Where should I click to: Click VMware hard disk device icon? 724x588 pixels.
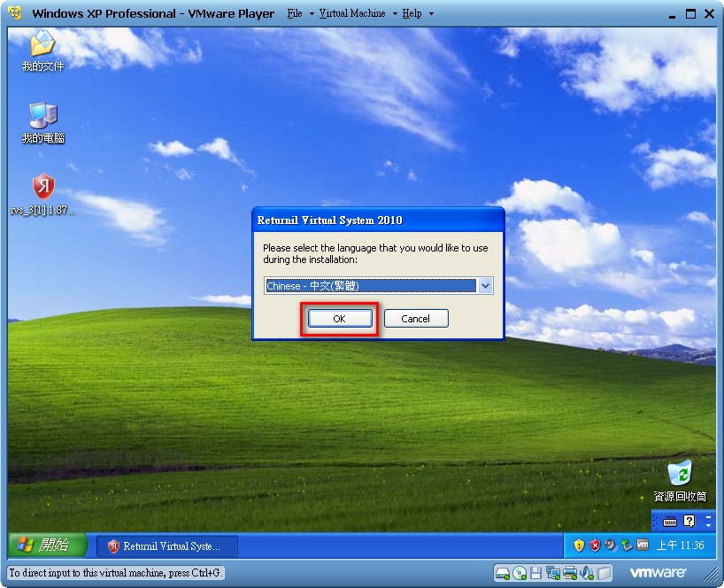[502, 573]
